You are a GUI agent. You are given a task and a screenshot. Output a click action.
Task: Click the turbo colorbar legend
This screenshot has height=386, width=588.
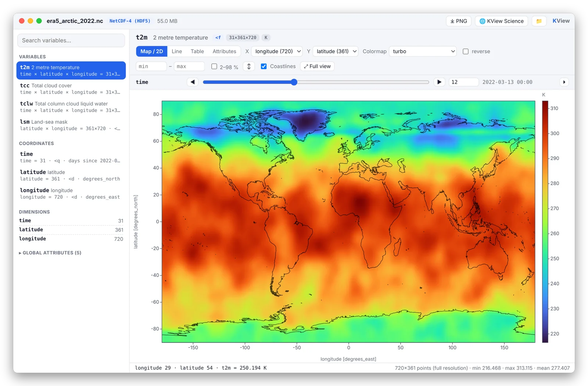coord(545,221)
